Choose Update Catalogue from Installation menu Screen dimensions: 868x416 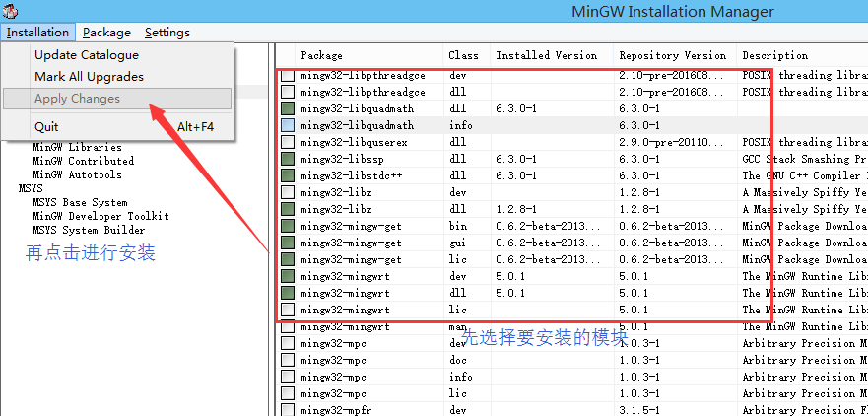117,55
